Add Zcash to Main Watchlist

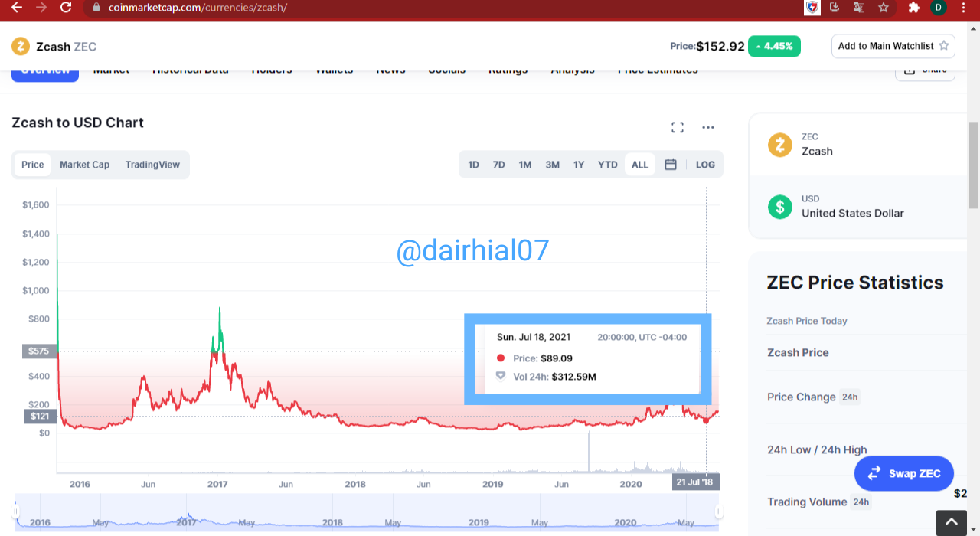point(893,46)
